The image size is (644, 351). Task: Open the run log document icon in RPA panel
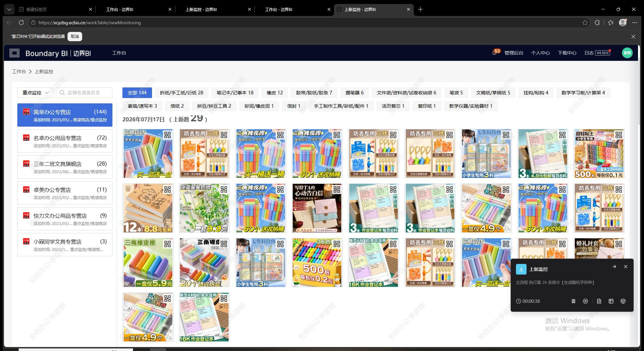[599, 301]
